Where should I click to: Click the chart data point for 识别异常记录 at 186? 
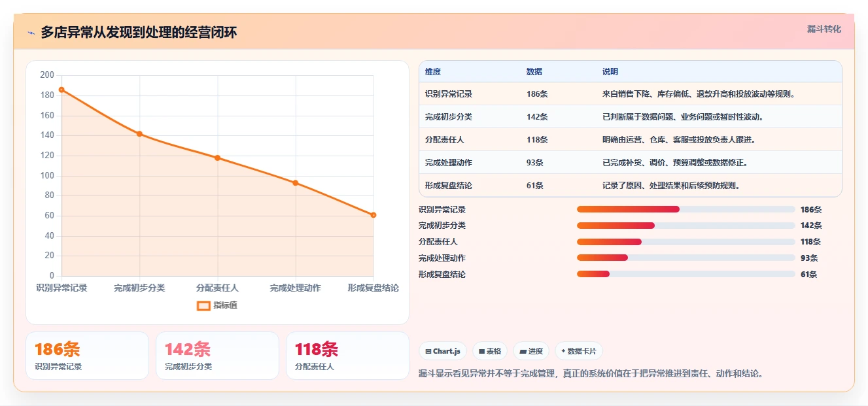point(61,90)
